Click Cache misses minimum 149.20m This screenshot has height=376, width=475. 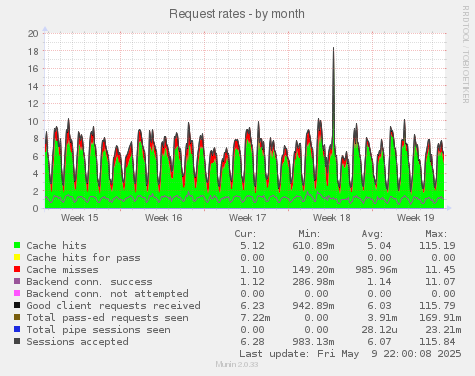tap(313, 270)
